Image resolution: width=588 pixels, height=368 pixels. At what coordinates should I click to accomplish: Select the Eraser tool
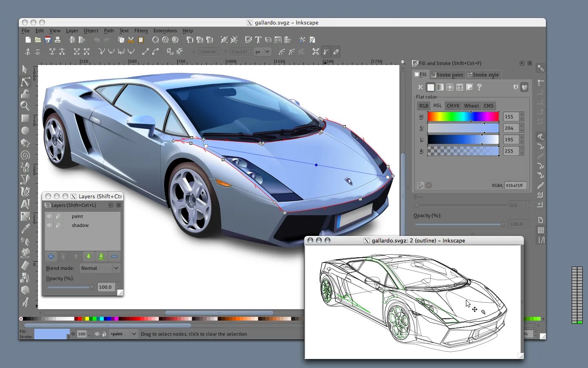[25, 265]
